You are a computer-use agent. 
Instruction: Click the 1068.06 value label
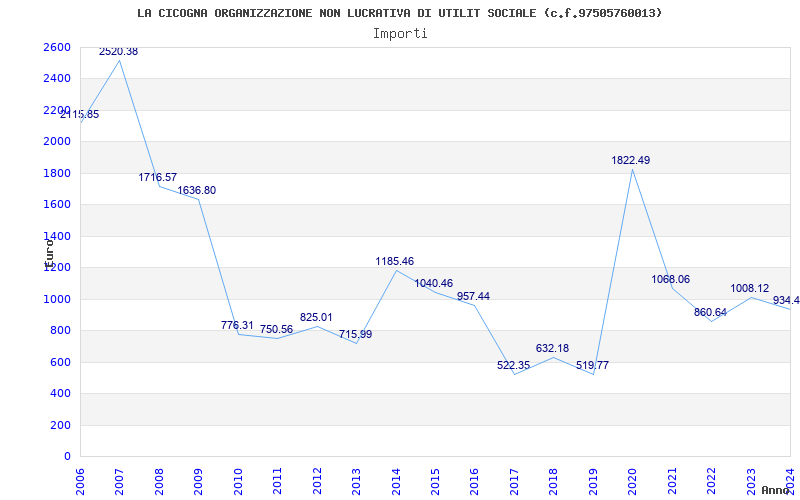tap(671, 279)
